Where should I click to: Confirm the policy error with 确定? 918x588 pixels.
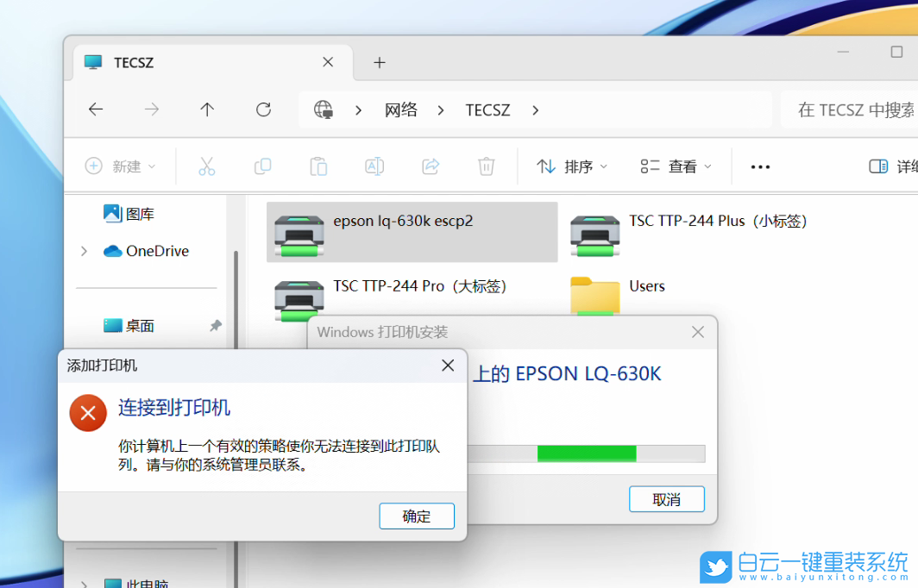point(417,516)
